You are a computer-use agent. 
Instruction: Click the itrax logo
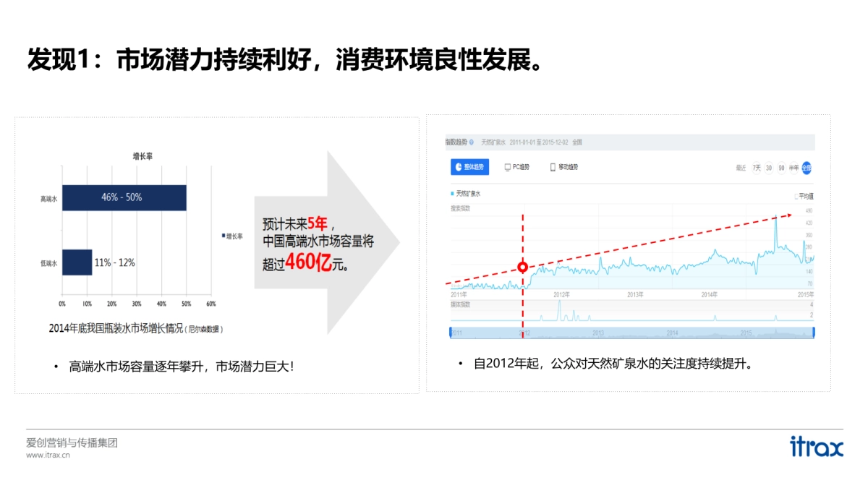pyautogui.click(x=816, y=446)
